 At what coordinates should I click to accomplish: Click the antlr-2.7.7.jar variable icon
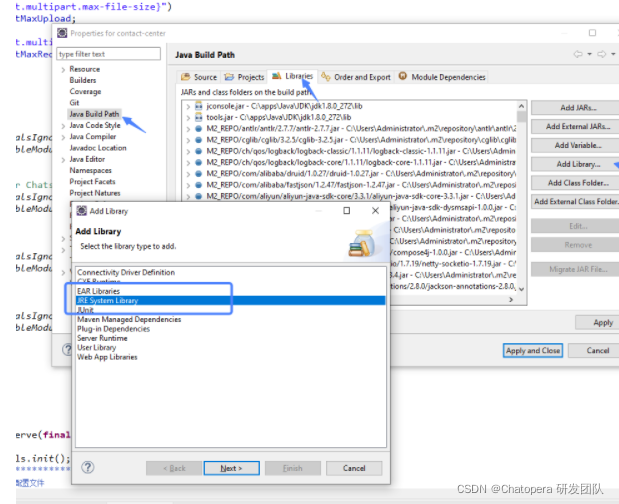tap(199, 129)
